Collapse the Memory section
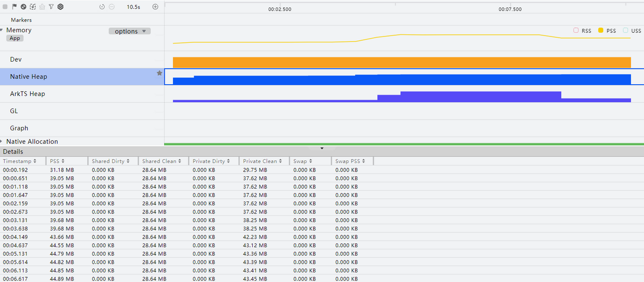644x282 pixels. pos(2,30)
